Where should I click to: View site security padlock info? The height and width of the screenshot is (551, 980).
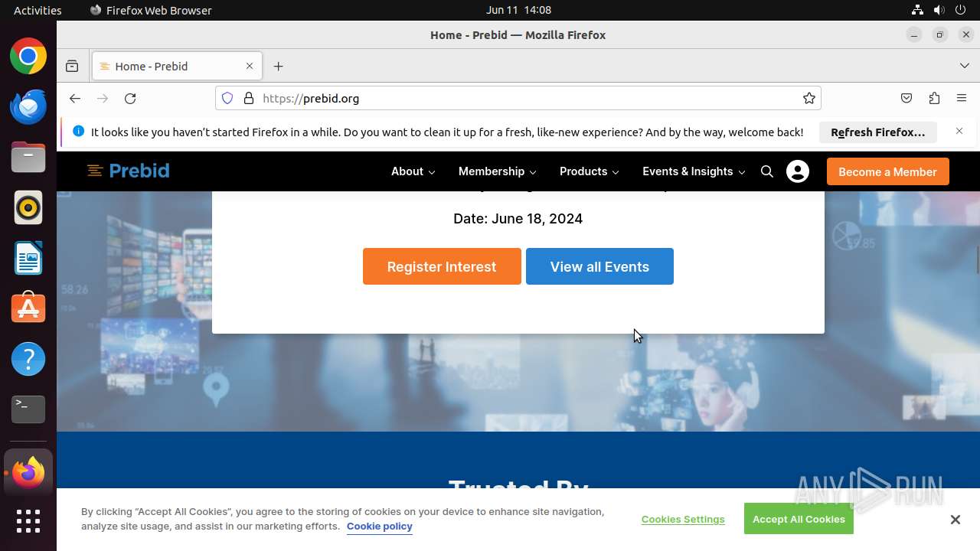coord(249,99)
